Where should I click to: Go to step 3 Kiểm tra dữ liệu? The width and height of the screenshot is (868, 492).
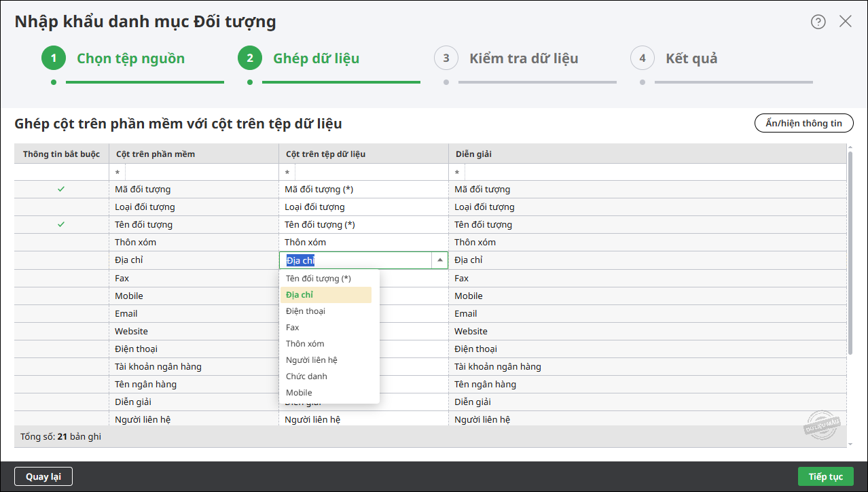[507, 58]
